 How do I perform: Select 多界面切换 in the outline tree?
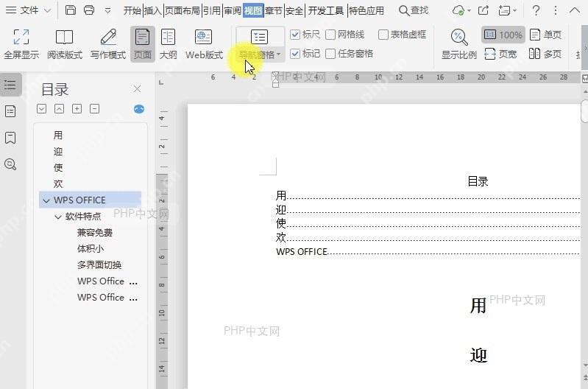coord(99,264)
